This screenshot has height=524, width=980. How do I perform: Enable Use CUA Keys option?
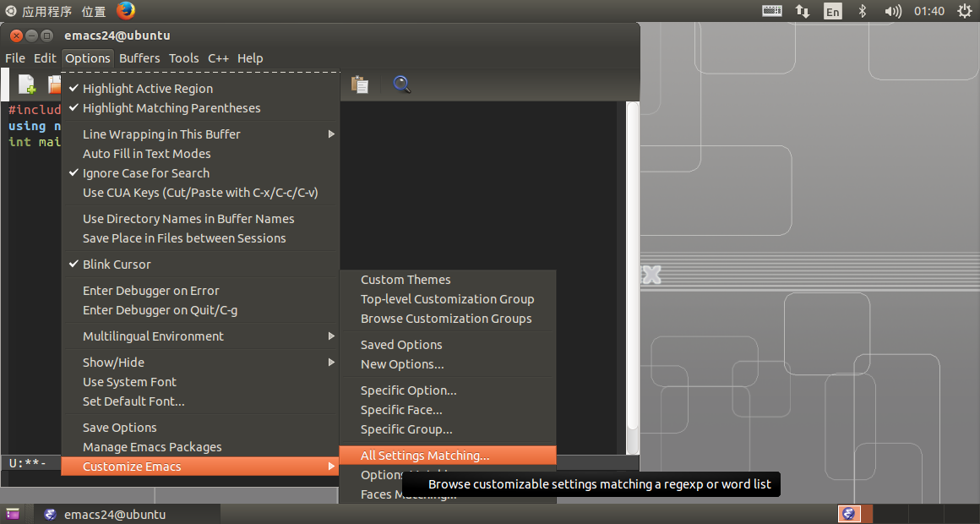coord(200,193)
